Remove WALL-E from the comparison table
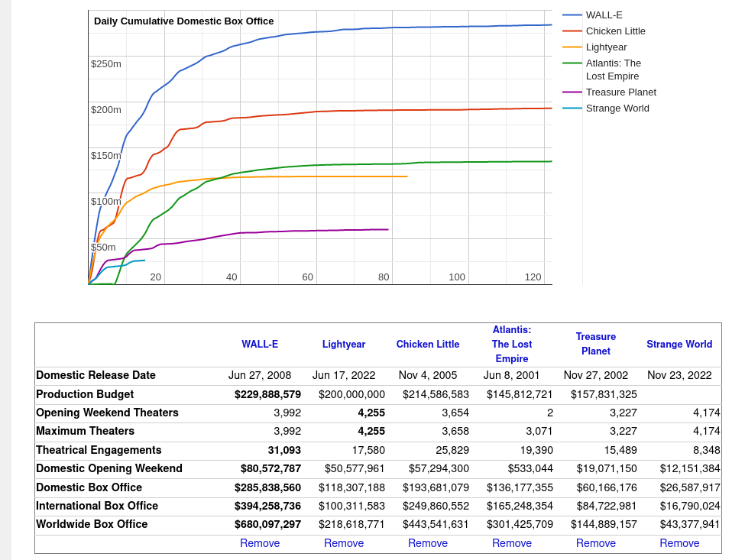Image resolution: width=732 pixels, height=560 pixels. [260, 543]
